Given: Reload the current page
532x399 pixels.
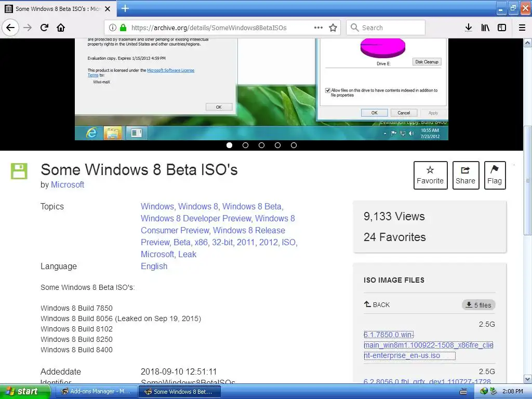Looking at the screenshot, I should point(44,28).
